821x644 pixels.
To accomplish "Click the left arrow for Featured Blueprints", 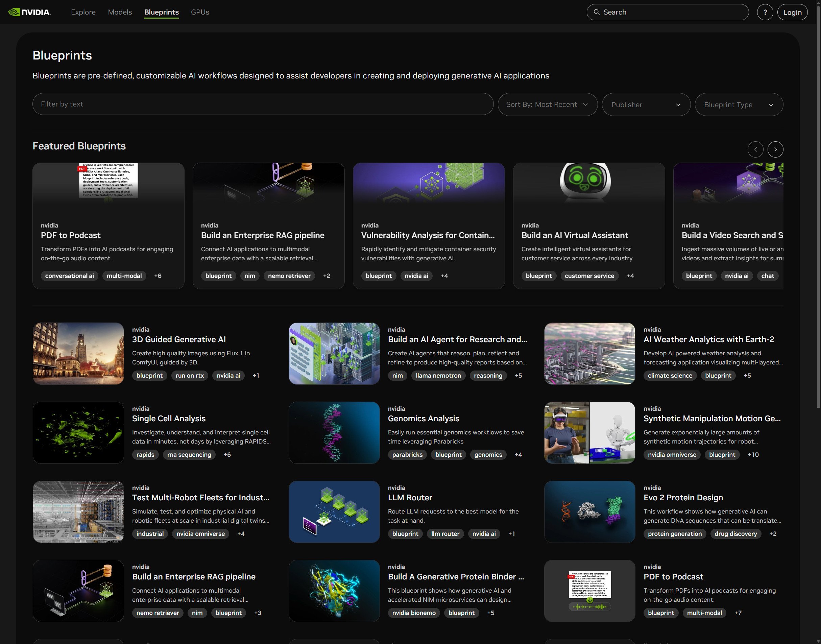I will [x=755, y=149].
